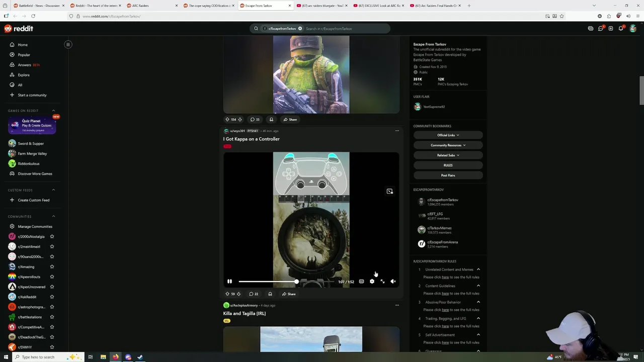Open the 33 comments of top post
644x362 pixels.
[x=255, y=119]
